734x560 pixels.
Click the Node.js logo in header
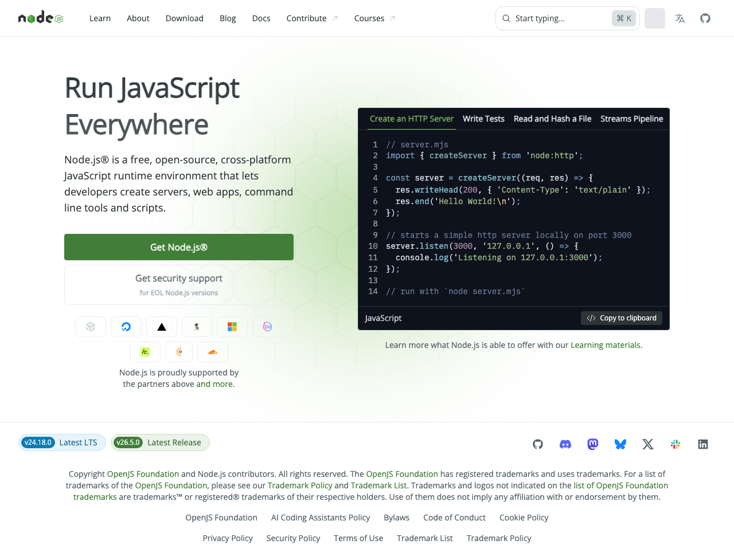(41, 18)
